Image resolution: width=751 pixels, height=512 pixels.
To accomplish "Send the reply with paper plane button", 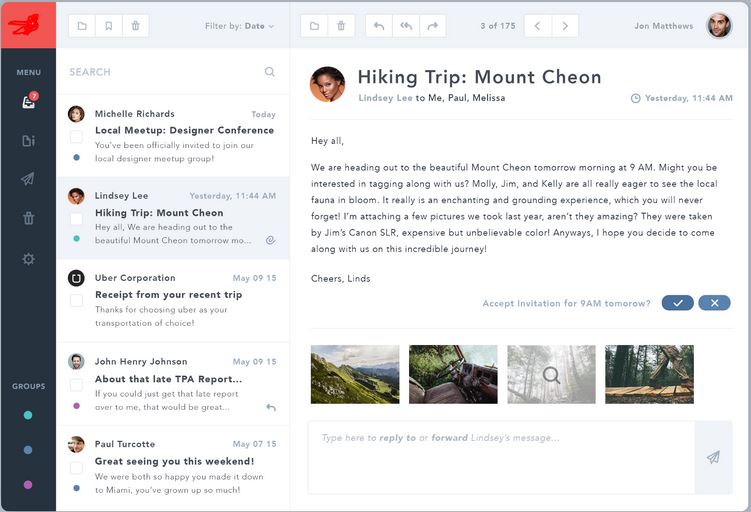I will (713, 457).
